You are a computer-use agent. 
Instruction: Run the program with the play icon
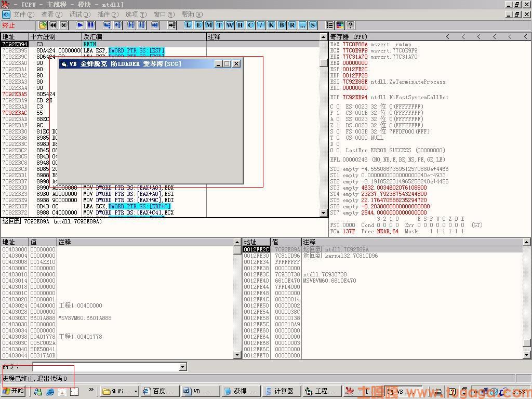(x=81, y=25)
